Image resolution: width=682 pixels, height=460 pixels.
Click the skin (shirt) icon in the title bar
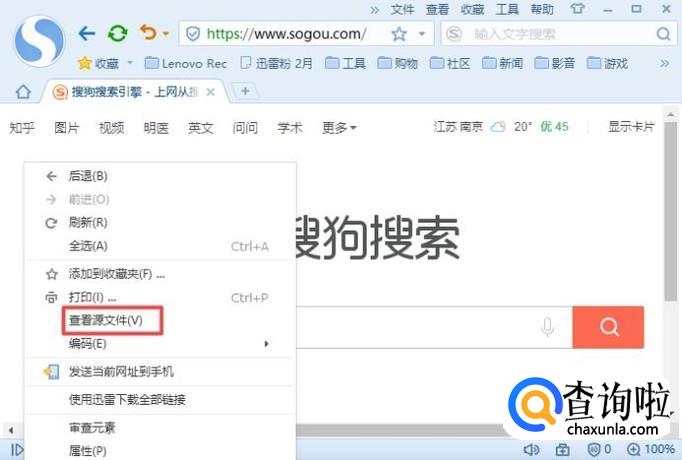577,9
